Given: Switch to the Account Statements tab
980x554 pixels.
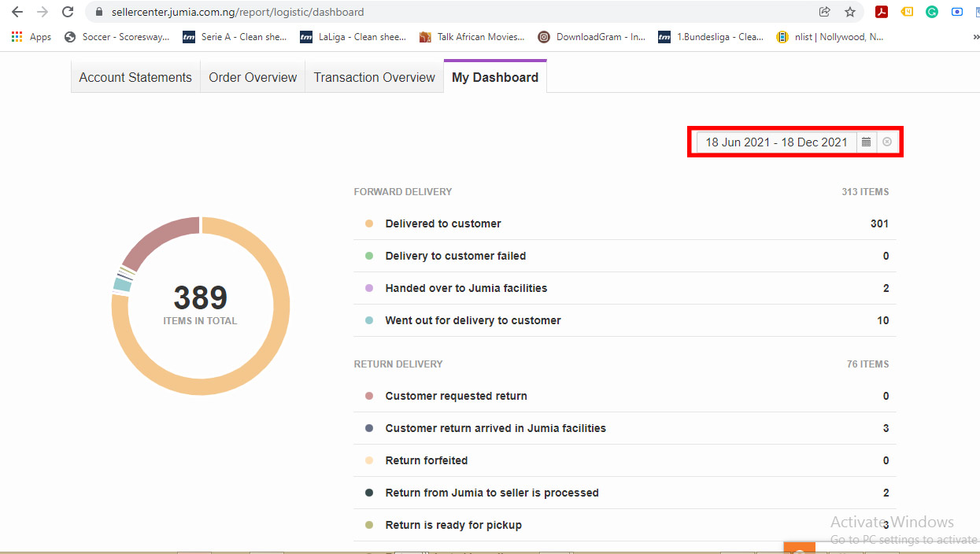Looking at the screenshot, I should pos(135,77).
